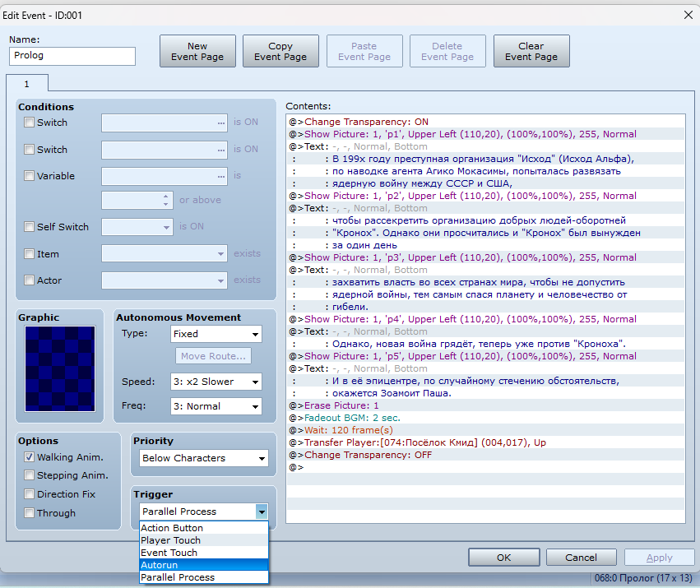Select the Show Picture 'p3' command
Image resolution: width=700 pixels, height=588 pixels.
tap(485, 257)
